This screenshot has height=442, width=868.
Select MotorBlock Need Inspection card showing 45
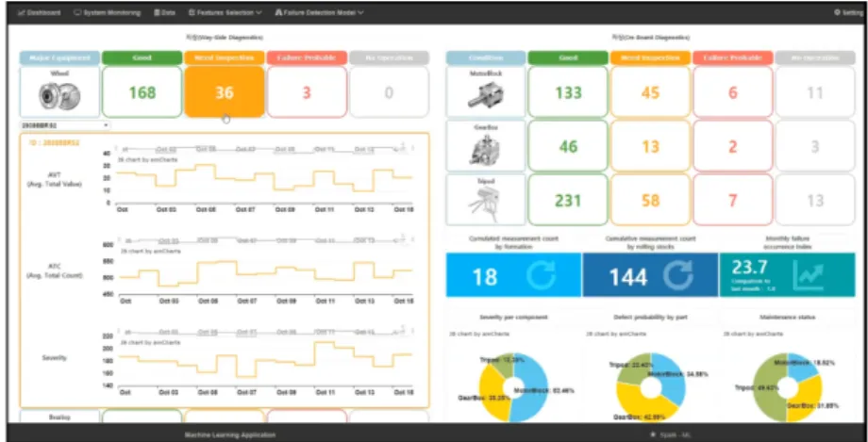[650, 91]
